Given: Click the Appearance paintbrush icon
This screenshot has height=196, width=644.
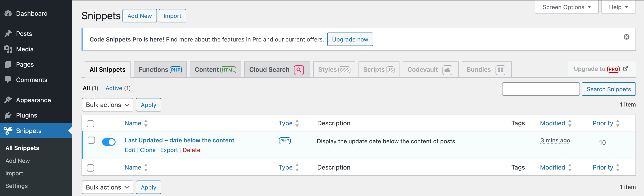Looking at the screenshot, I should click(x=8, y=100).
